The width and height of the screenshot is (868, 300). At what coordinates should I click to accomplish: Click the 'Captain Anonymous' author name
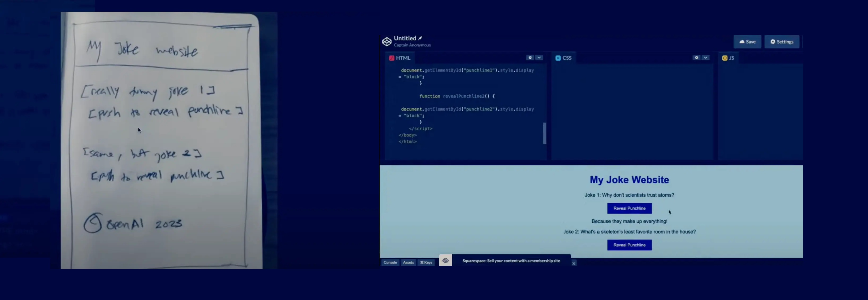pyautogui.click(x=412, y=45)
